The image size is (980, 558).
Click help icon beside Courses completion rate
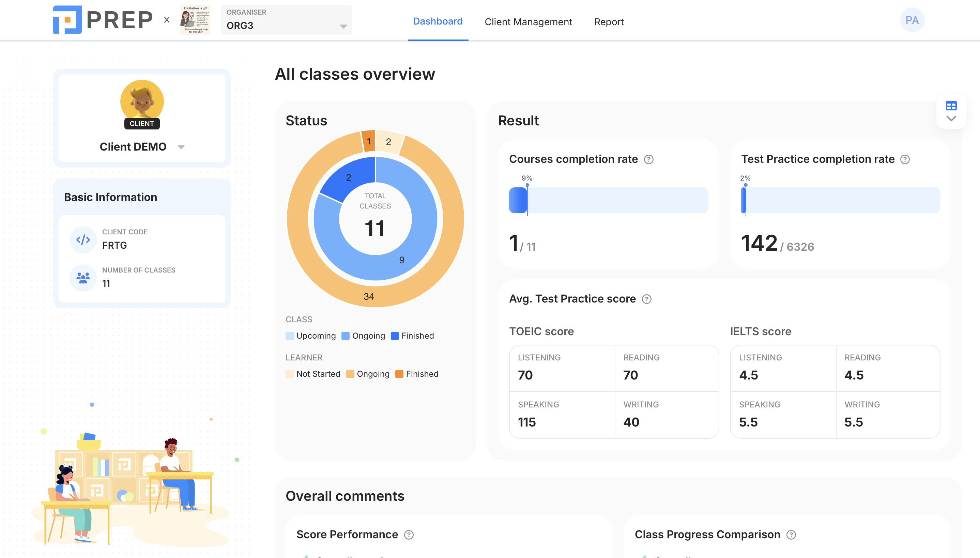(x=648, y=159)
